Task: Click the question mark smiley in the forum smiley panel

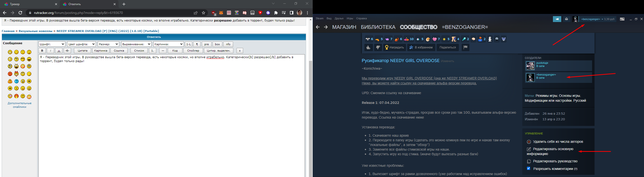Action: (16, 81)
